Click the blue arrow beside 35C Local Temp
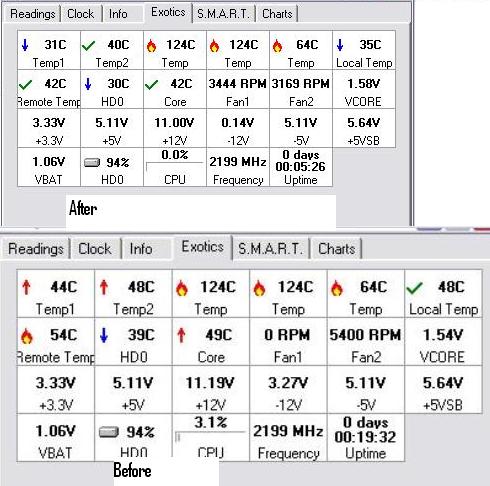 click(340, 45)
